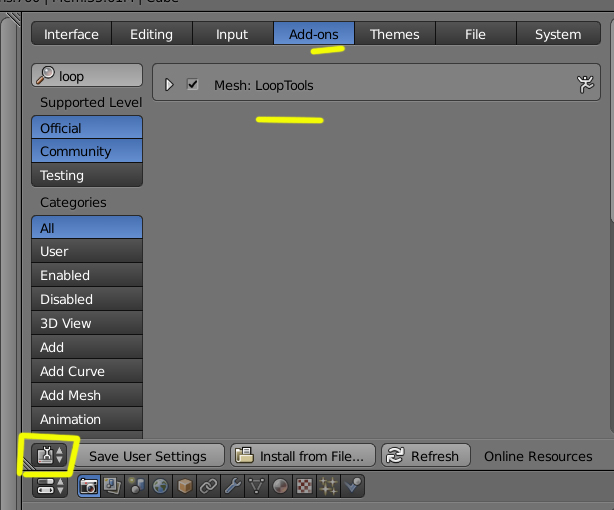Image resolution: width=614 pixels, height=510 pixels.
Task: Expand the Mesh: LoopTools details triangle
Action: pos(169,84)
